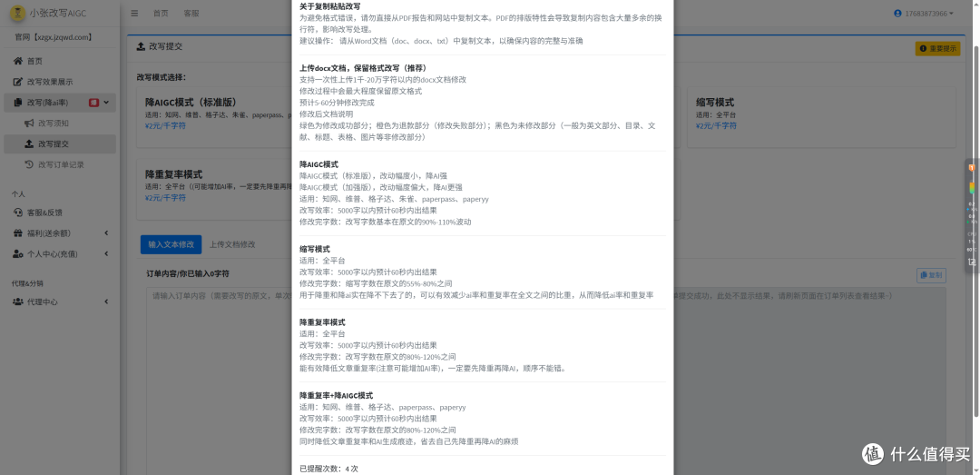Click the 降AIGC模式 heading in the dialog

pos(318,164)
